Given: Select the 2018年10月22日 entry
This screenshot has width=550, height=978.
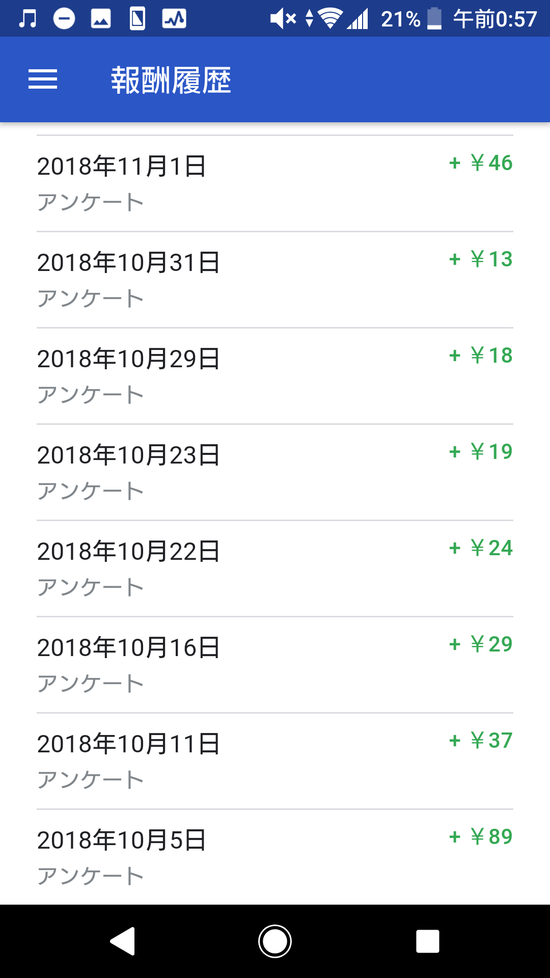Looking at the screenshot, I should [x=275, y=568].
